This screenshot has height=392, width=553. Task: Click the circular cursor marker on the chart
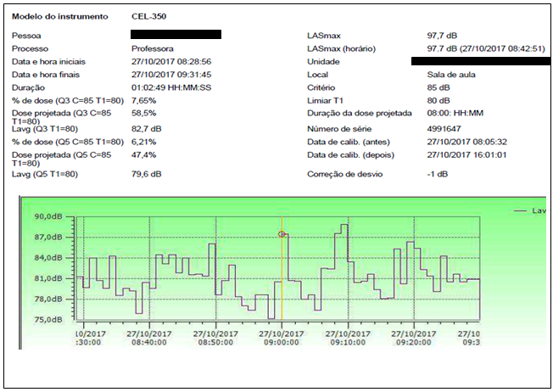tap(282, 234)
